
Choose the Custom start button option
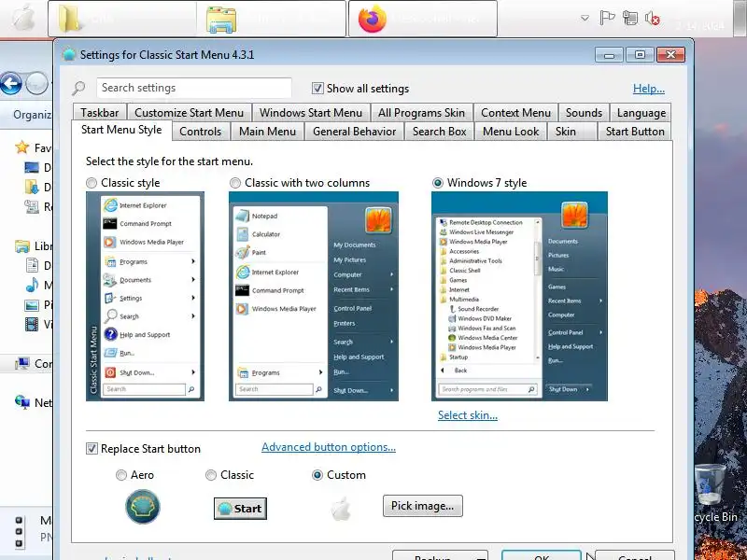(x=317, y=475)
